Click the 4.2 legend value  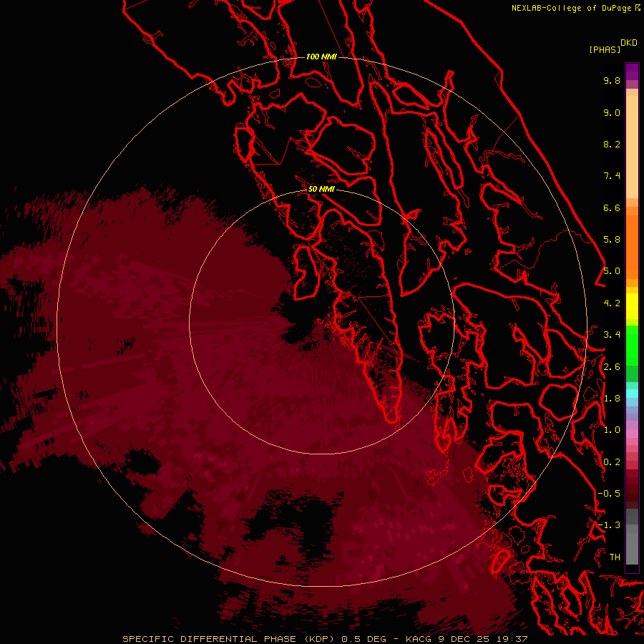(612, 303)
